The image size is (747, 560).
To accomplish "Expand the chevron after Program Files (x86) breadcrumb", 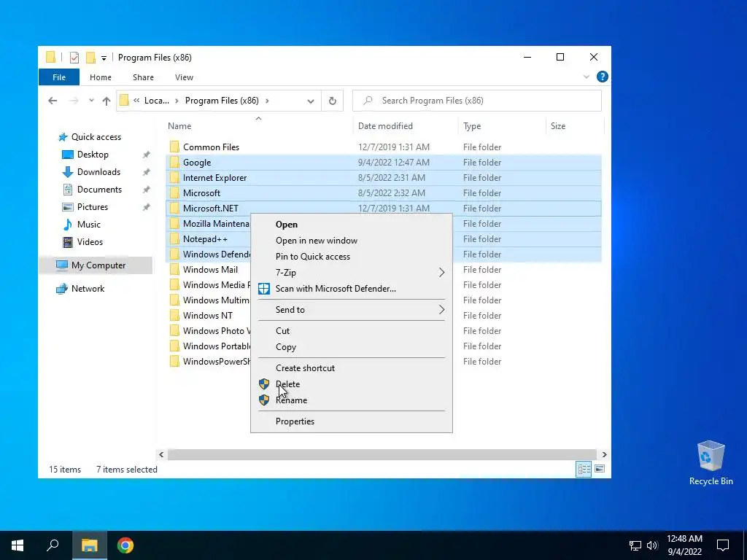I will point(267,101).
